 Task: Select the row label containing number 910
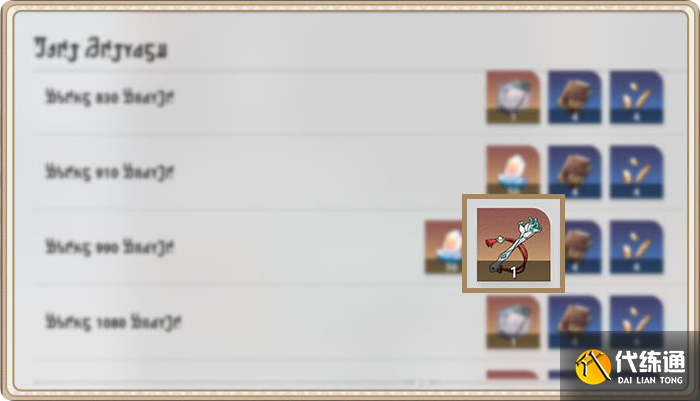[109, 172]
